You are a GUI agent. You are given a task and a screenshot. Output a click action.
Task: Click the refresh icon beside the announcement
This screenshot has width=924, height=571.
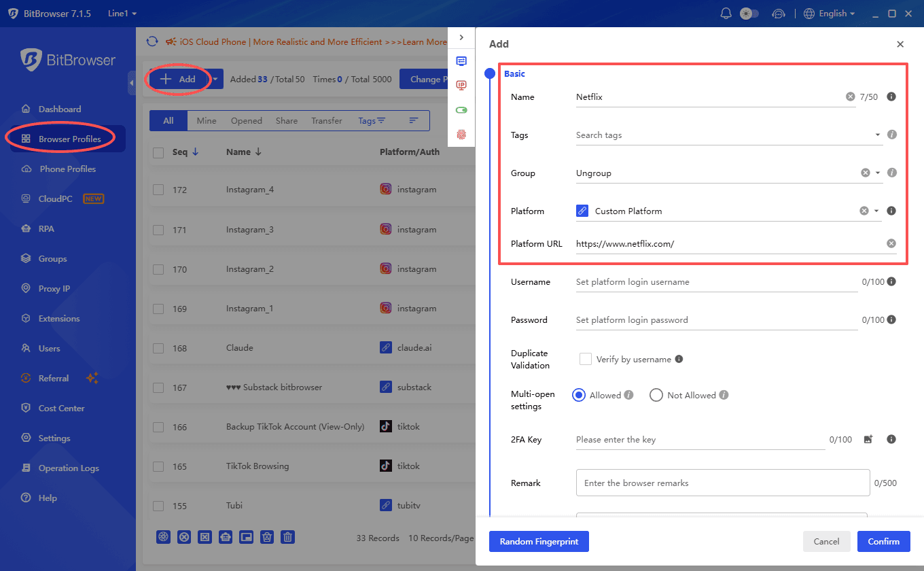tap(152, 41)
